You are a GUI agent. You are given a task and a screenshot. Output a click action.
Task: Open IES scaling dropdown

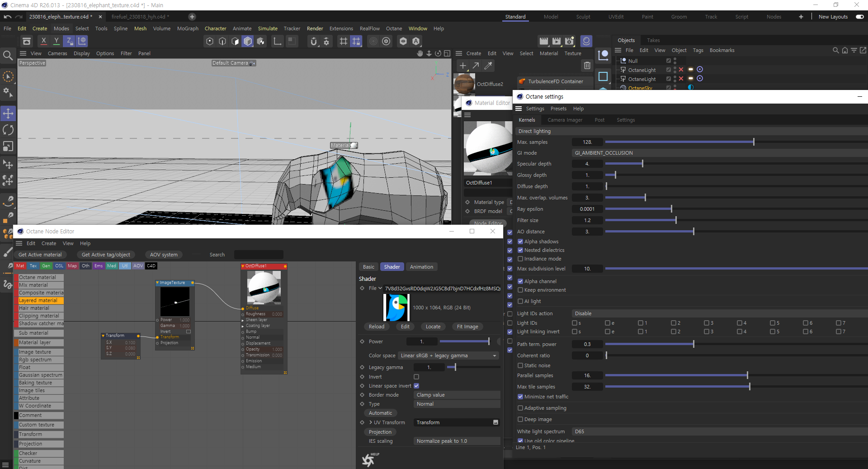pos(457,441)
